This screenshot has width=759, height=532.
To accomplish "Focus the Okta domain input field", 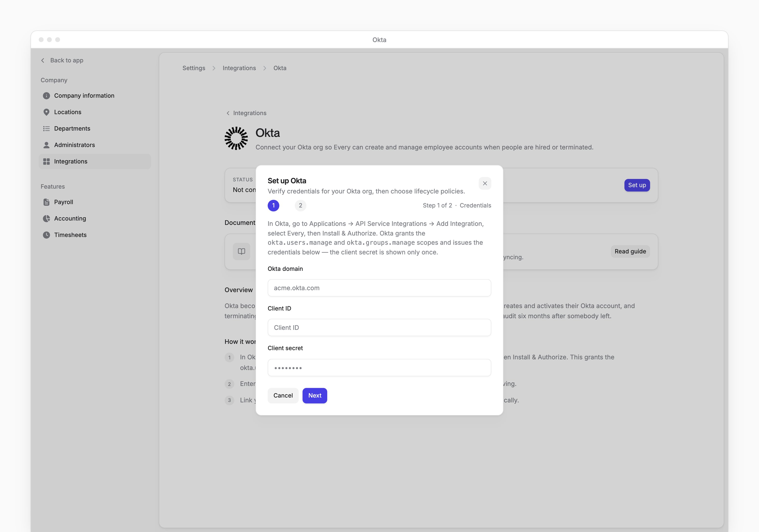I will (379, 288).
